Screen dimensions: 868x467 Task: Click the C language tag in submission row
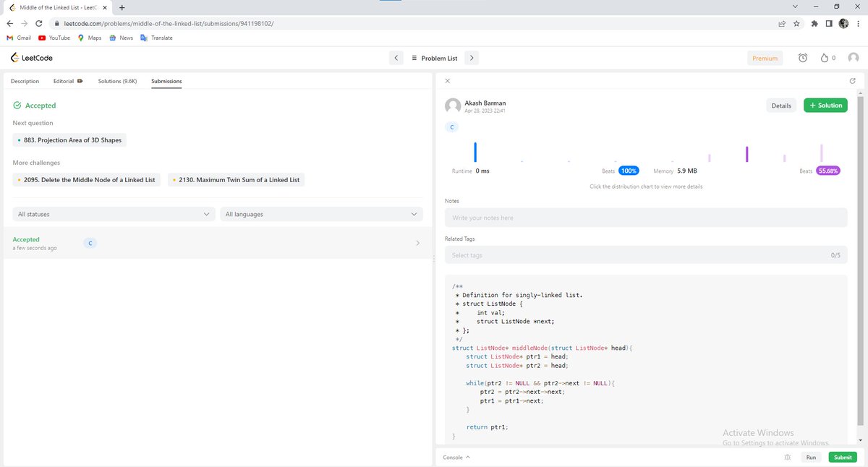90,243
